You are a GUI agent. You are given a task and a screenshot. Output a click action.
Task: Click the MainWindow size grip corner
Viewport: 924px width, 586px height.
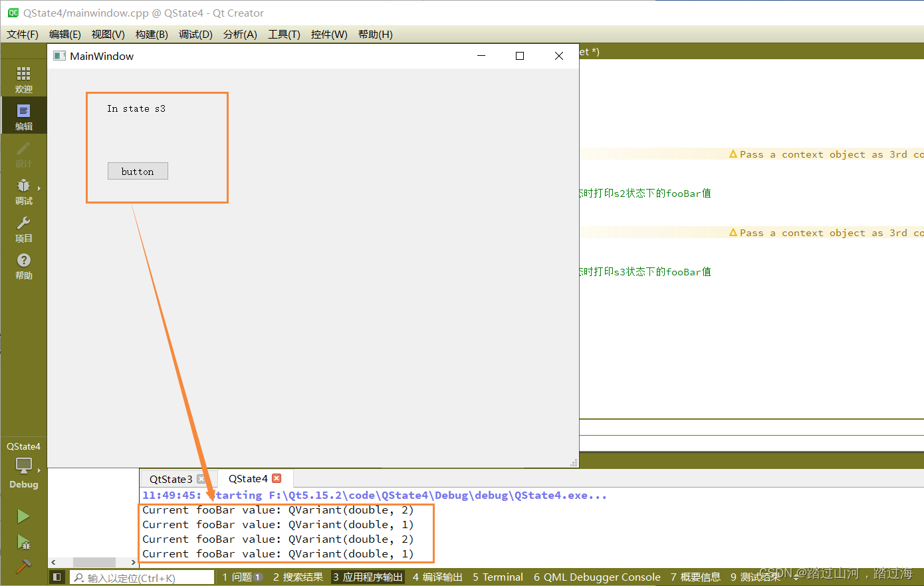(574, 463)
